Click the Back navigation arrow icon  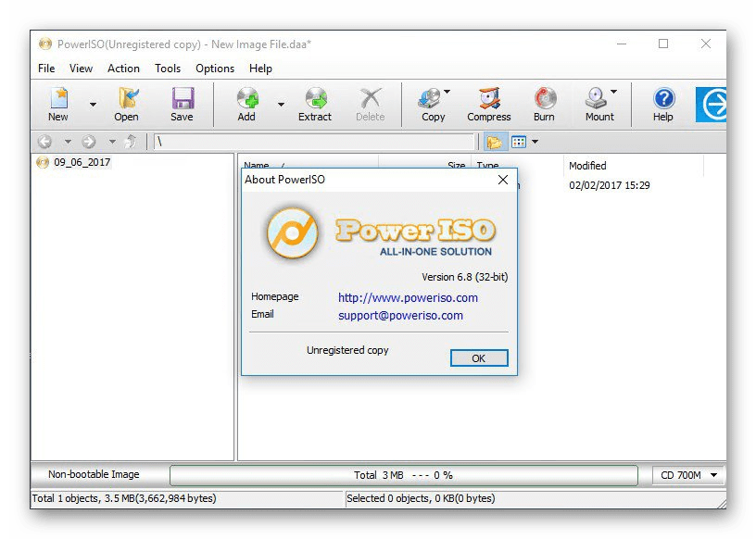tap(44, 142)
